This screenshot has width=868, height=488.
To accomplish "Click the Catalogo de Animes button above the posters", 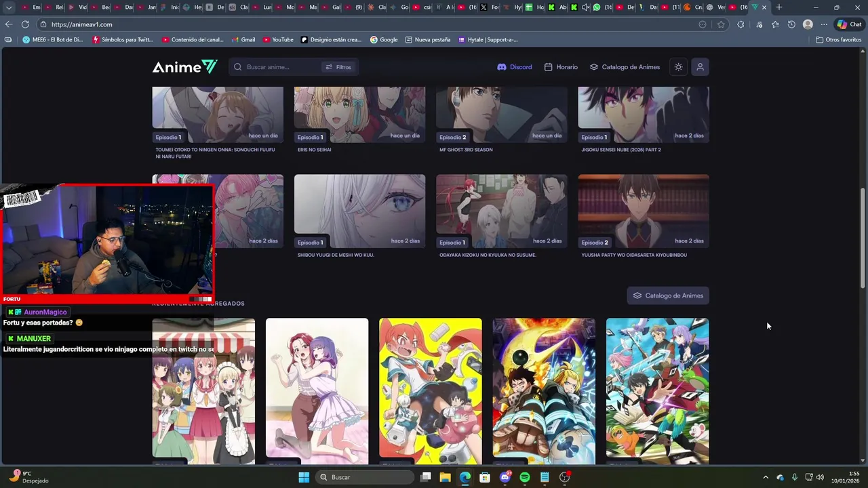I will [668, 296].
